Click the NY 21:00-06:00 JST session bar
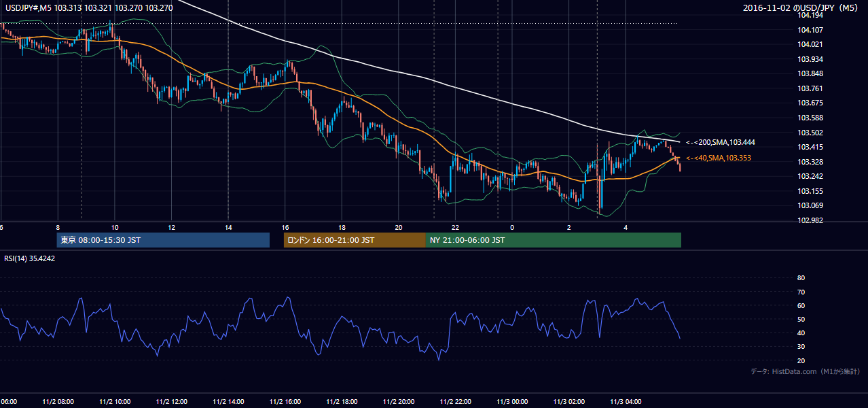 554,240
